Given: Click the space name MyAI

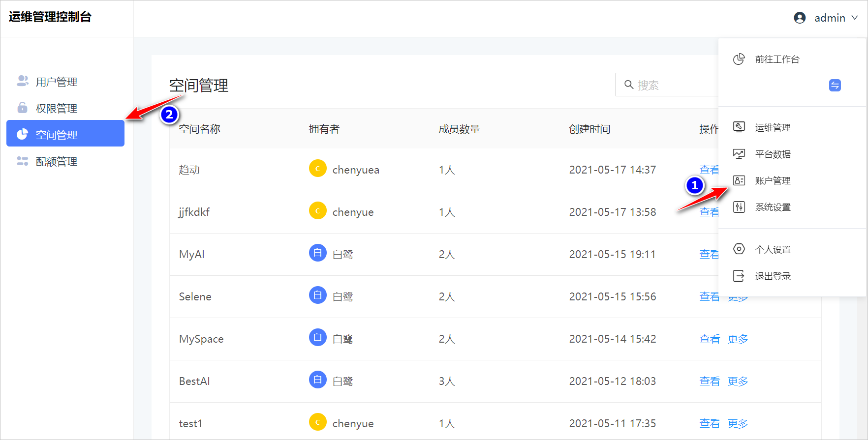Looking at the screenshot, I should pos(191,254).
